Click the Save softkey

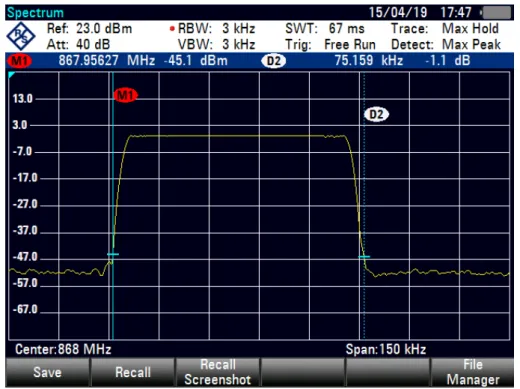[47, 372]
